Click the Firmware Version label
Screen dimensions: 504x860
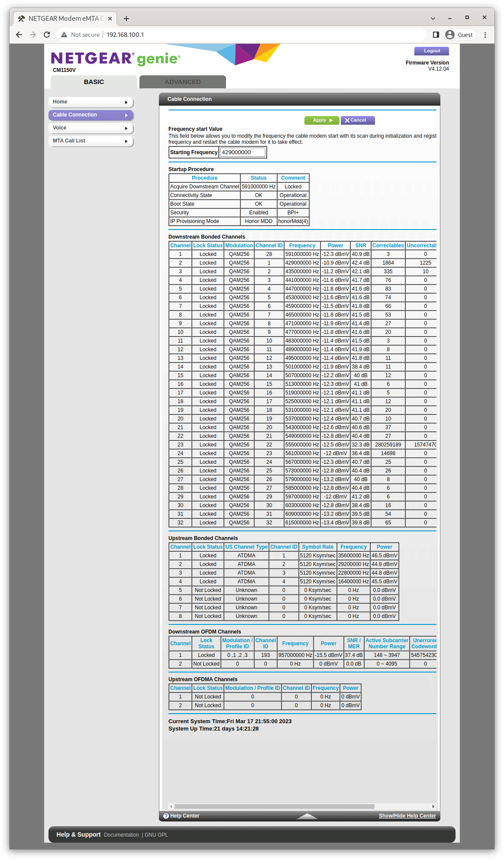(427, 63)
